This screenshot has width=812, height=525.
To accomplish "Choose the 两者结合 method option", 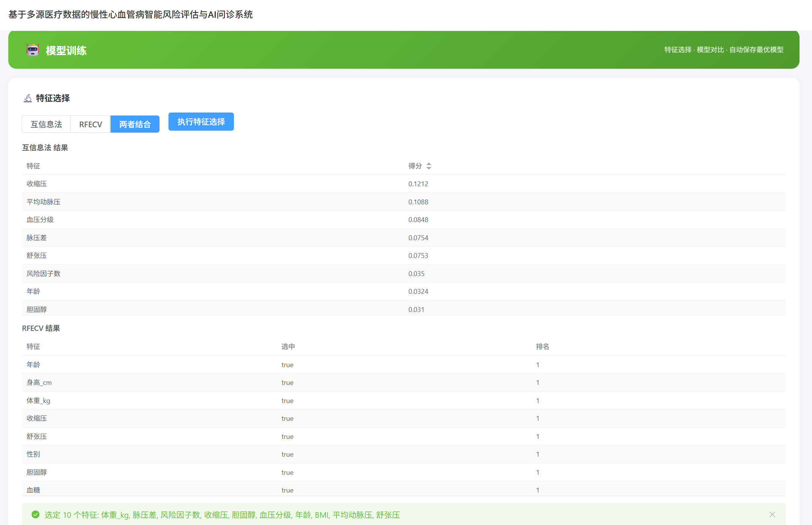I will (135, 124).
